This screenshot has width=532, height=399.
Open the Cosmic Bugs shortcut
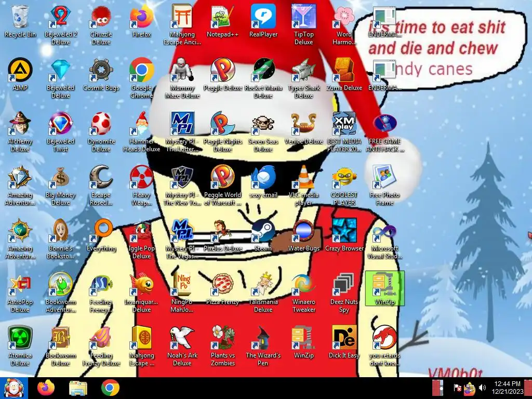101,75
